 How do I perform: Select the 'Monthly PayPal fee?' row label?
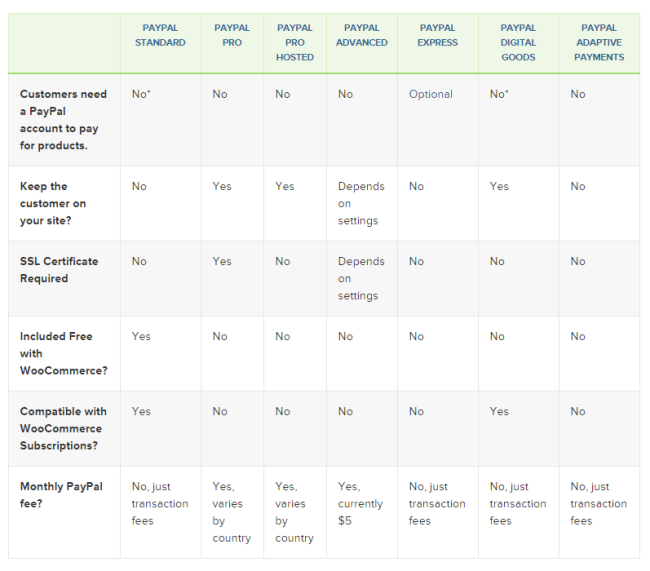pyautogui.click(x=61, y=495)
